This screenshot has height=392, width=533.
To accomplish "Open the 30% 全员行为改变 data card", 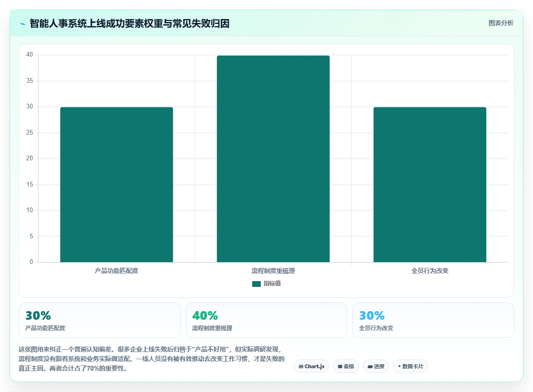I will tap(434, 320).
